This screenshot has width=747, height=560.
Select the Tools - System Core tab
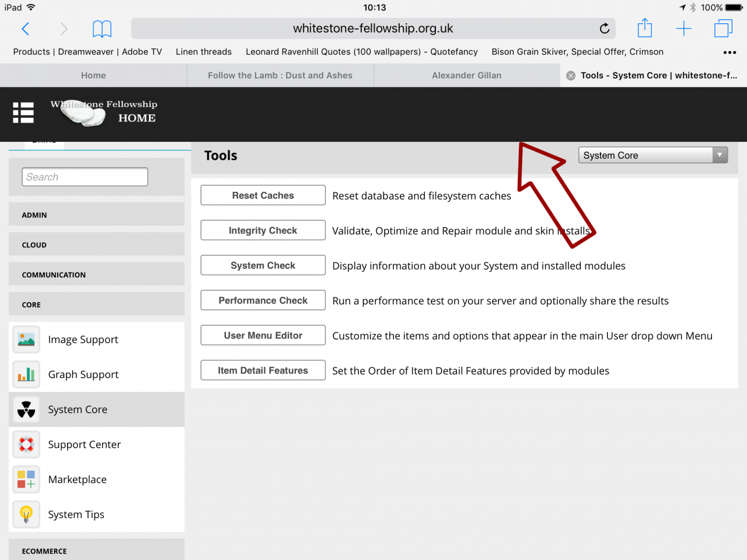coord(654,75)
